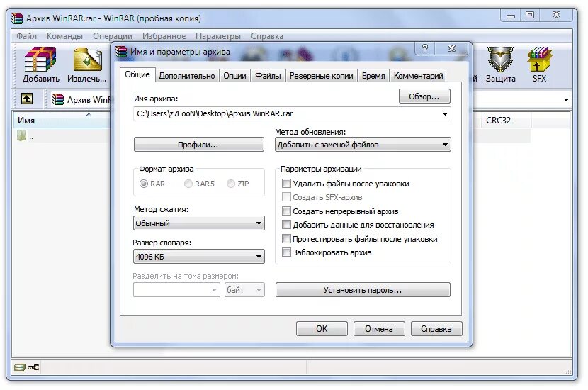Open the байт units dropdown

[244, 290]
